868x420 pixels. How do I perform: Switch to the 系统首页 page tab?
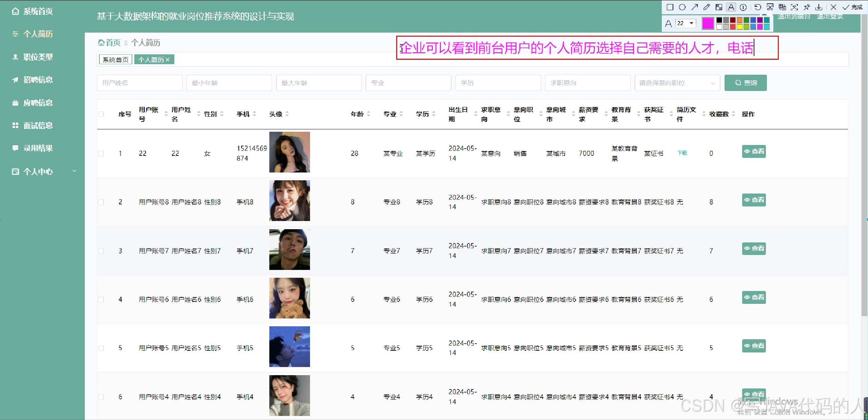pyautogui.click(x=116, y=60)
